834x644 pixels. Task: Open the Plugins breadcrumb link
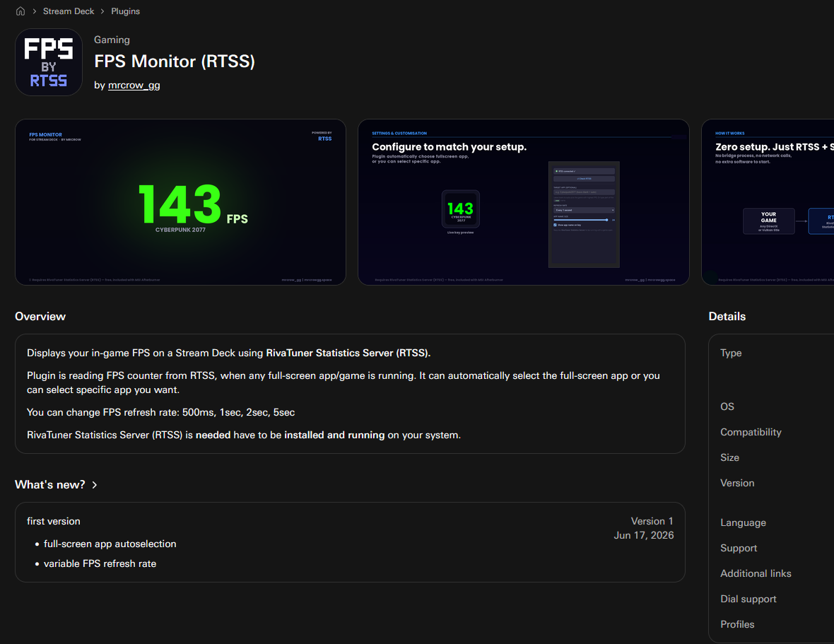coord(126,11)
